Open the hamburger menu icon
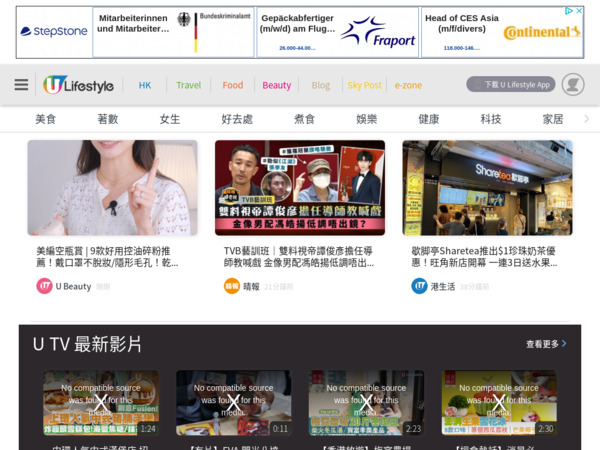Image resolution: width=600 pixels, height=450 pixels. pyautogui.click(x=21, y=85)
